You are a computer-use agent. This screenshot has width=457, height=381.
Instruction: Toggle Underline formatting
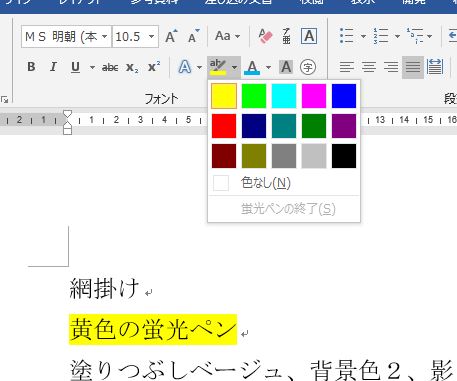pos(76,67)
